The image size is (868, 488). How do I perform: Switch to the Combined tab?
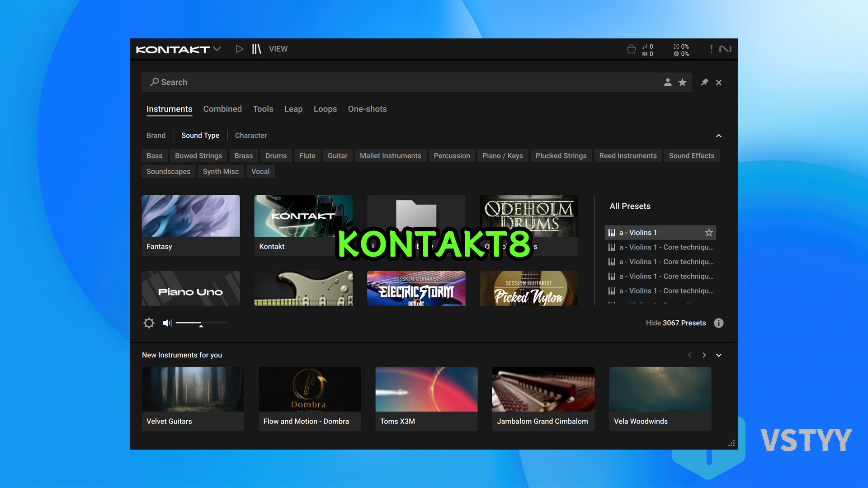coord(222,109)
